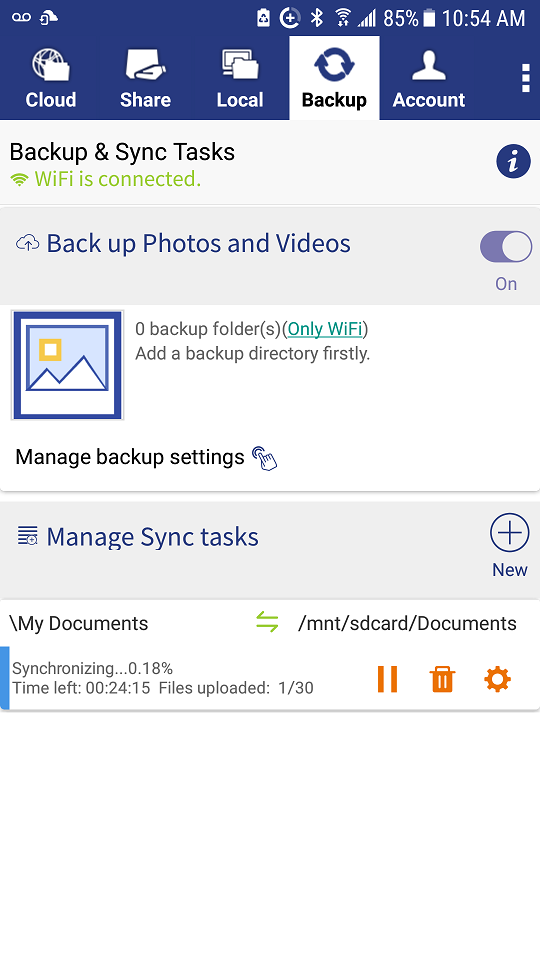Image resolution: width=540 pixels, height=960 pixels.
Task: Switch to the Share tab
Action: (x=145, y=78)
